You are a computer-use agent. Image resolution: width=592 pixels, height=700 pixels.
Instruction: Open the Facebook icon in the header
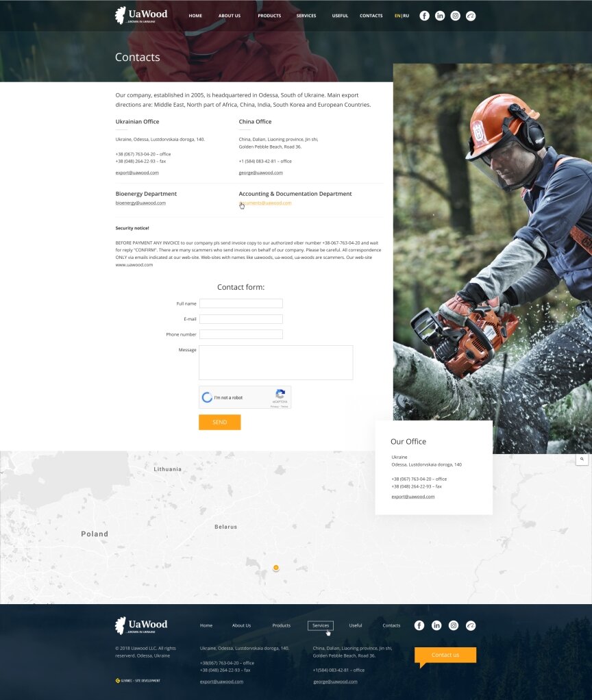click(425, 16)
